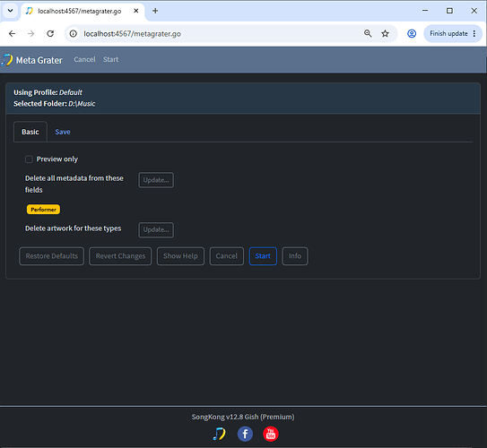Bookmark page with the star icon

[385, 33]
